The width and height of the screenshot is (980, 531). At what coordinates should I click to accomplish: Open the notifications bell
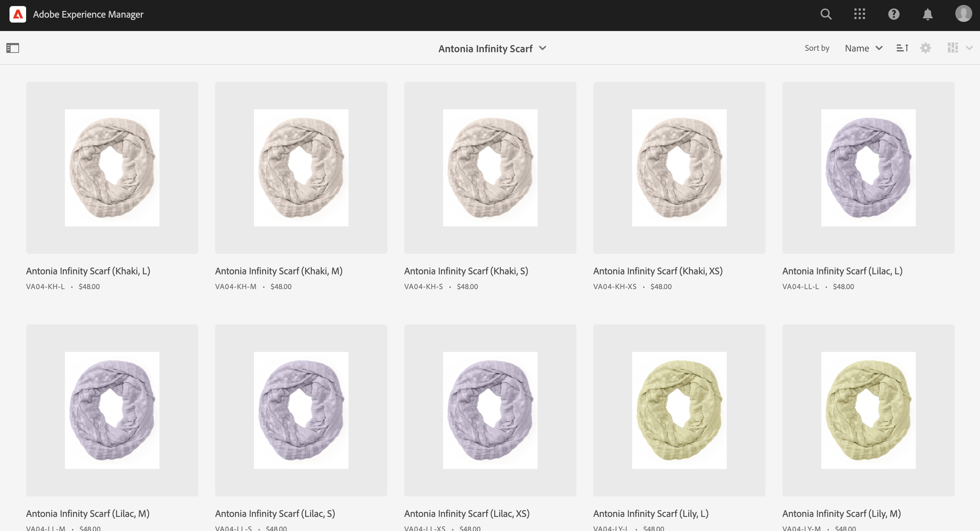[927, 14]
